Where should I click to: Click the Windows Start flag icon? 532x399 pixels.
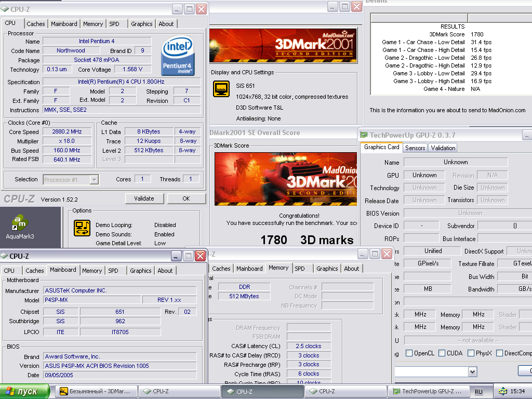tap(10, 391)
